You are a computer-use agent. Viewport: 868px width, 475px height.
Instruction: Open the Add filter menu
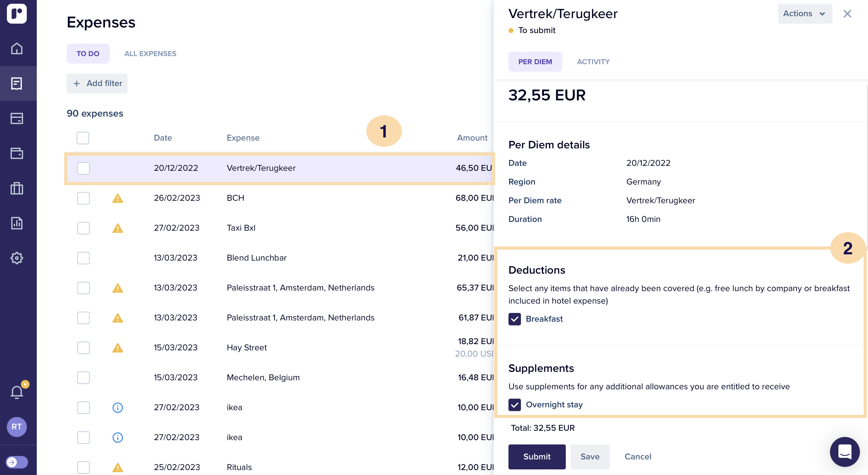tap(97, 83)
